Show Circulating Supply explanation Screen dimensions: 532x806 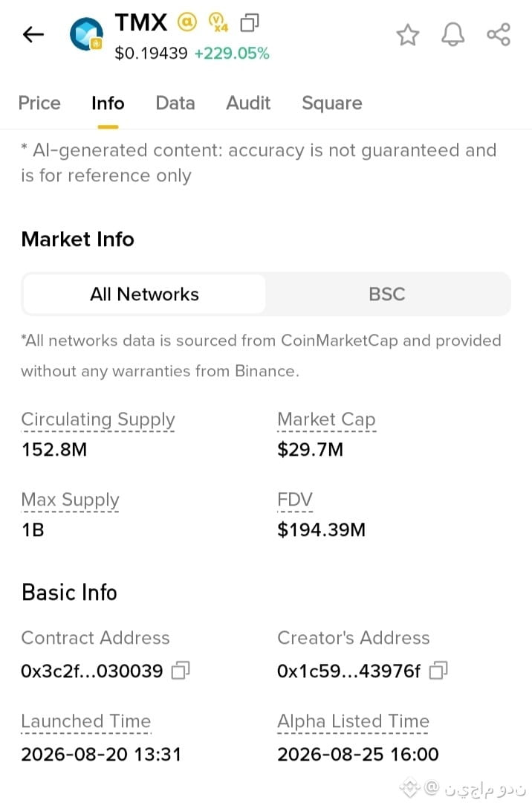(98, 419)
